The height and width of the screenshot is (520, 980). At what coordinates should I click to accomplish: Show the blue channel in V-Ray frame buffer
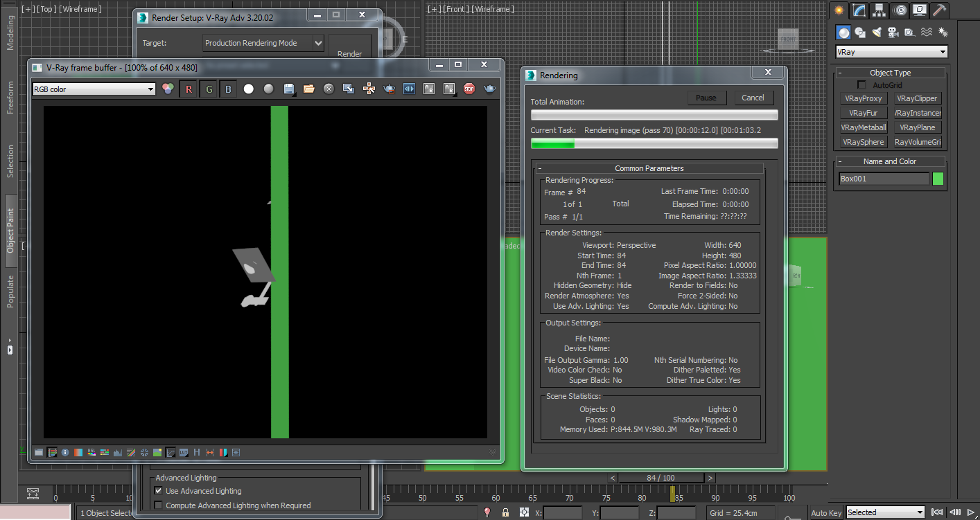228,89
